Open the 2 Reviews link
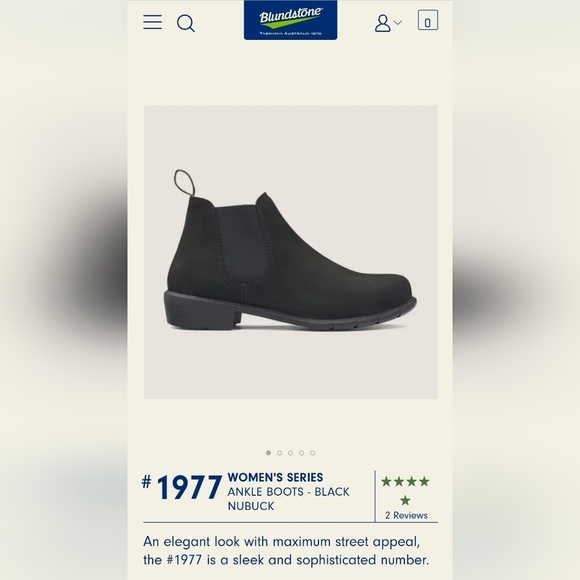The image size is (580, 580). click(x=406, y=515)
